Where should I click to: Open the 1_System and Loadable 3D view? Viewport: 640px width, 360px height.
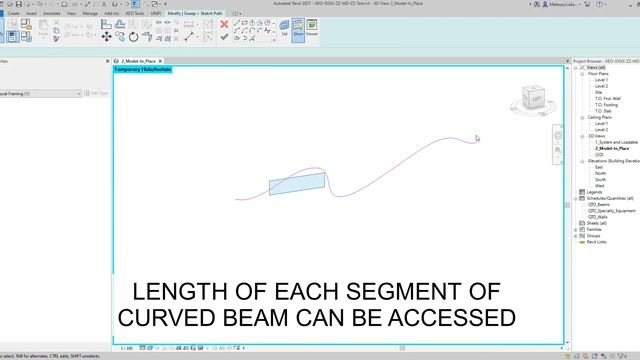point(616,142)
